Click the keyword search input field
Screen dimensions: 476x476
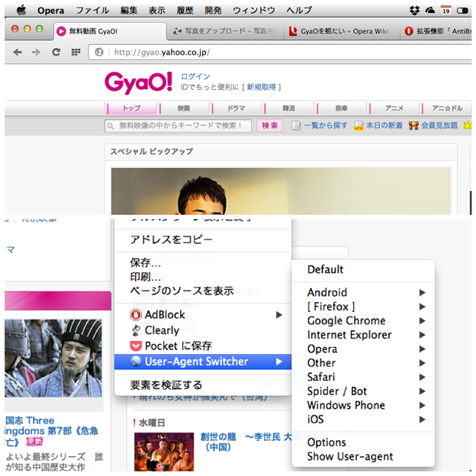178,126
